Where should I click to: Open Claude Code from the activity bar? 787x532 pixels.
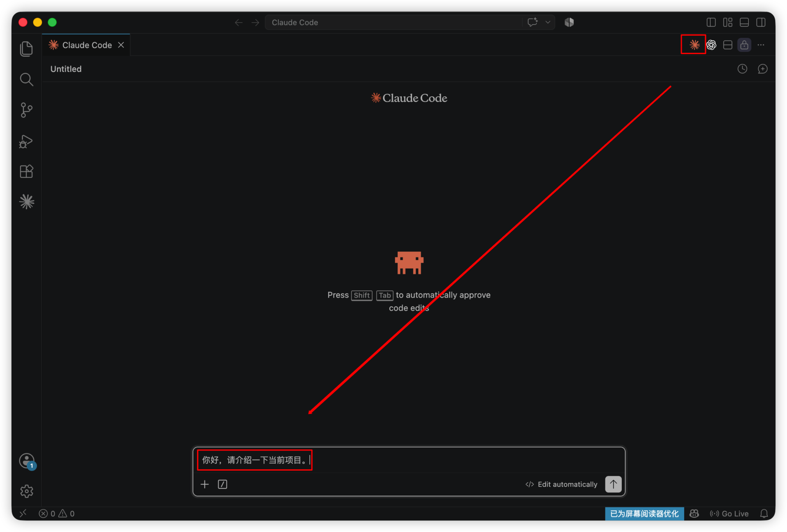pyautogui.click(x=27, y=202)
